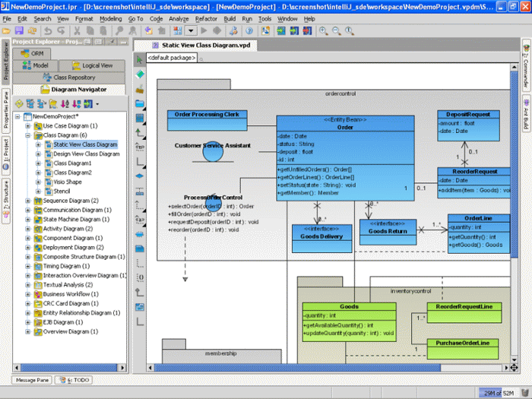Viewport: 532px width, 399px height.
Task: Open the Tools menu
Action: pos(264,19)
